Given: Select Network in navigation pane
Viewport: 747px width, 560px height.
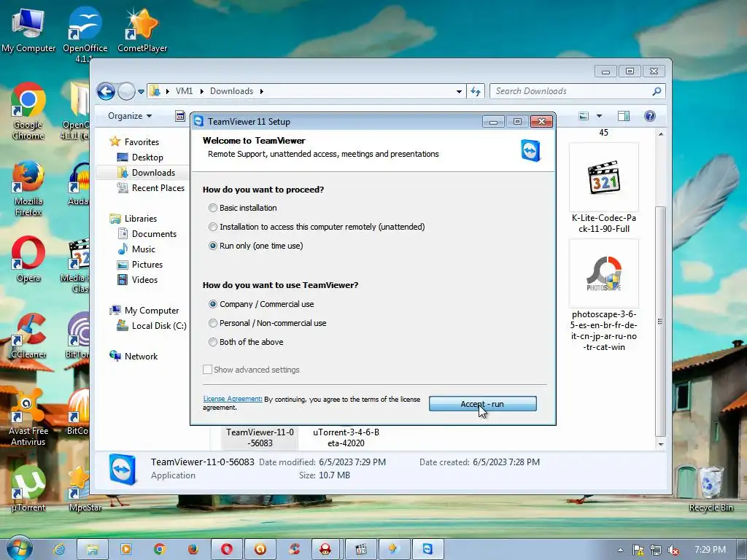Looking at the screenshot, I should [x=134, y=356].
